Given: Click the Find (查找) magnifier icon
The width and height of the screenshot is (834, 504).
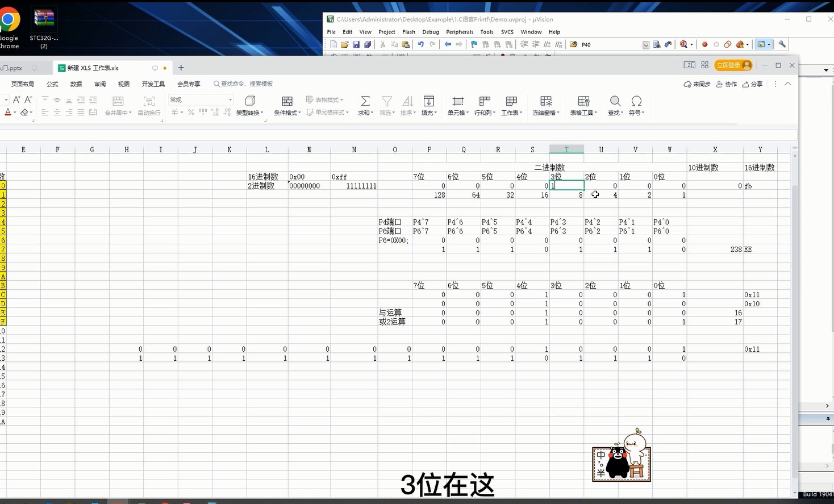Looking at the screenshot, I should click(x=615, y=101).
